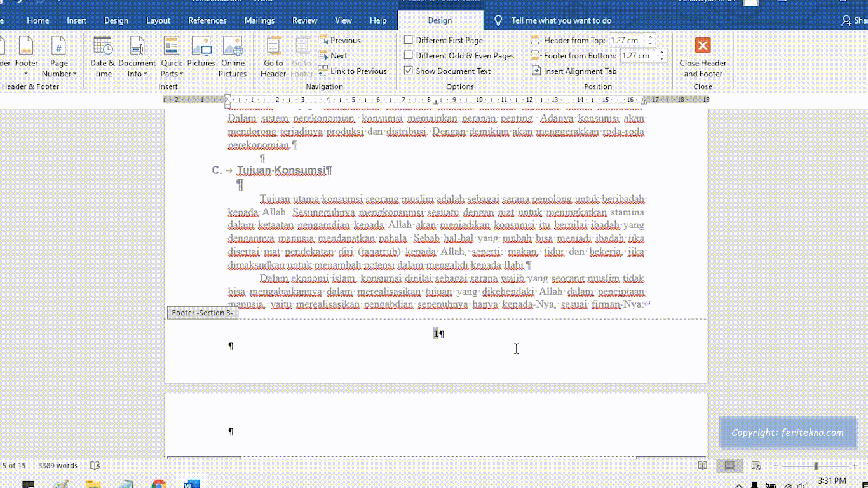Edit the Header from Top value field

tap(627, 40)
